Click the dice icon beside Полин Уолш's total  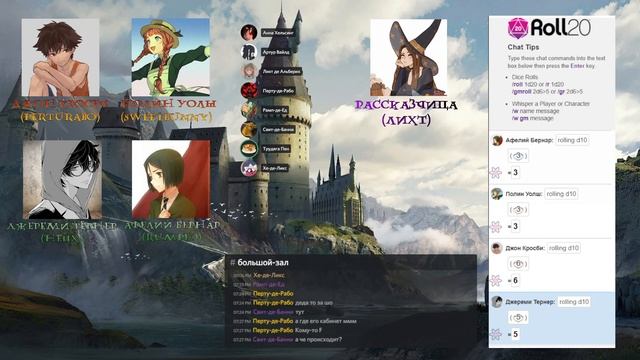pyautogui.click(x=496, y=226)
